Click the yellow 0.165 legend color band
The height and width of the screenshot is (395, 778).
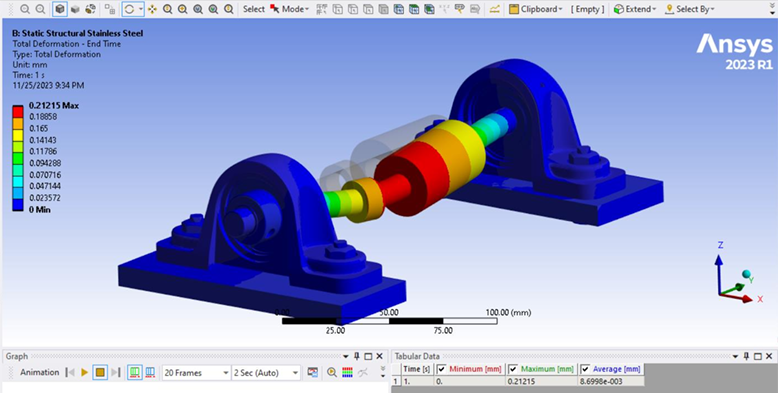[18, 134]
